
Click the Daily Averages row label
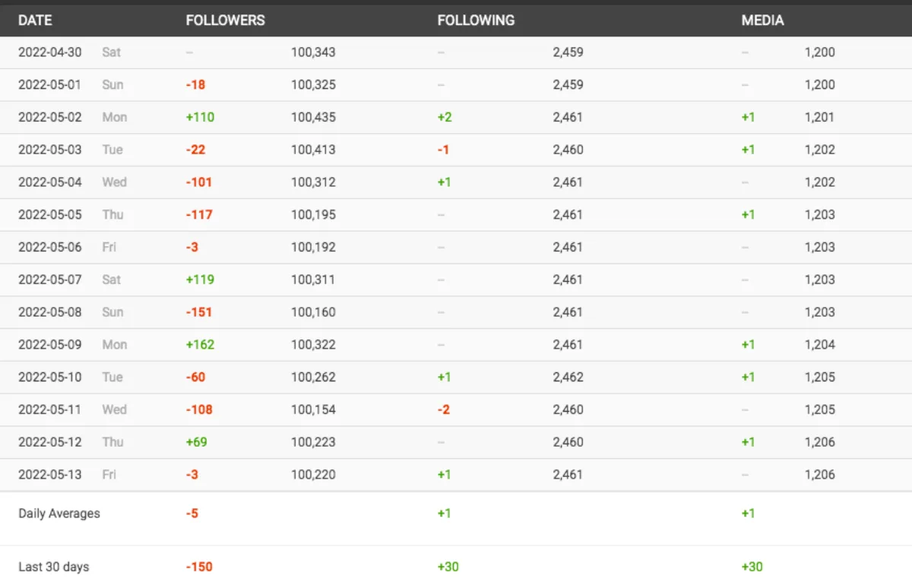[x=59, y=514]
